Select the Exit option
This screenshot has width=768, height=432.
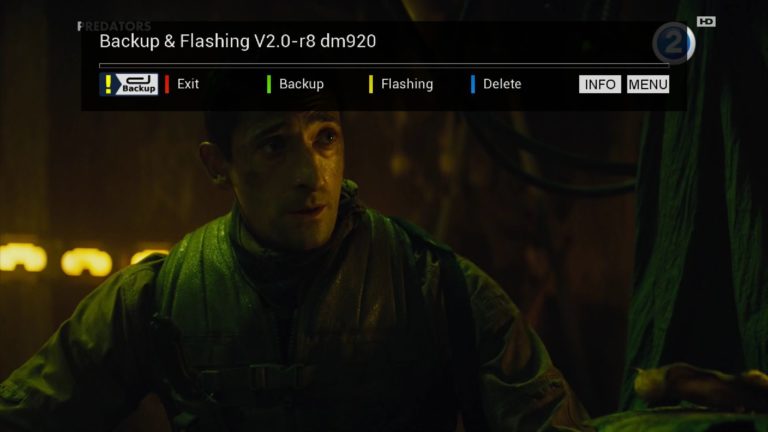188,84
